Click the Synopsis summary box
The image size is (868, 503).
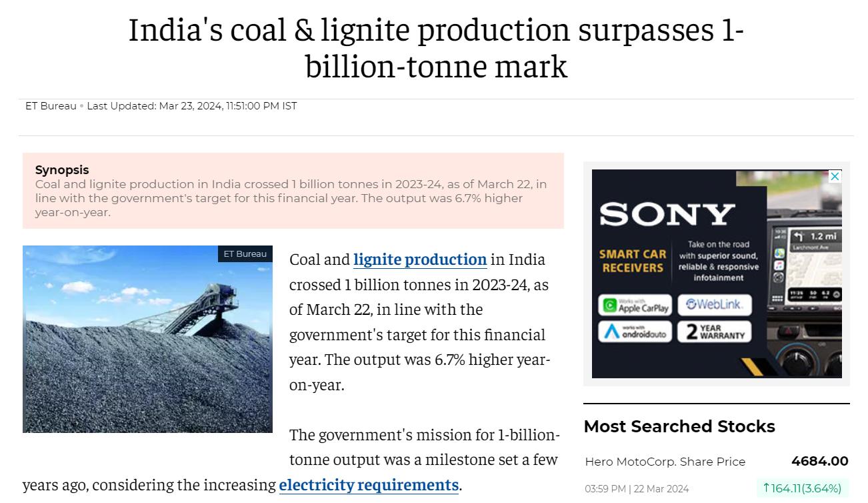[x=293, y=191]
